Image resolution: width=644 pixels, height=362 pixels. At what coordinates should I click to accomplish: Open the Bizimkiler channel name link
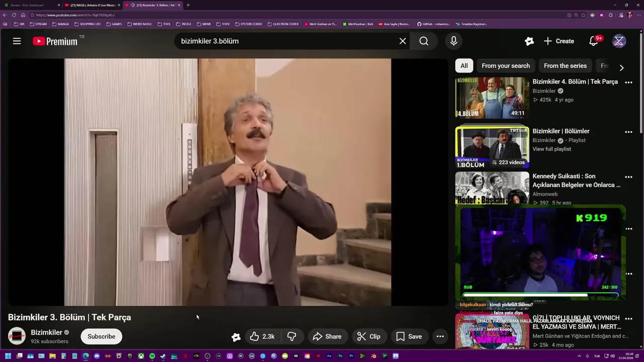click(46, 332)
